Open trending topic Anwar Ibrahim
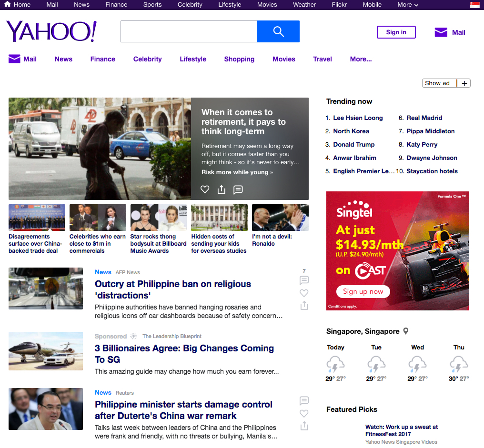 (x=355, y=158)
